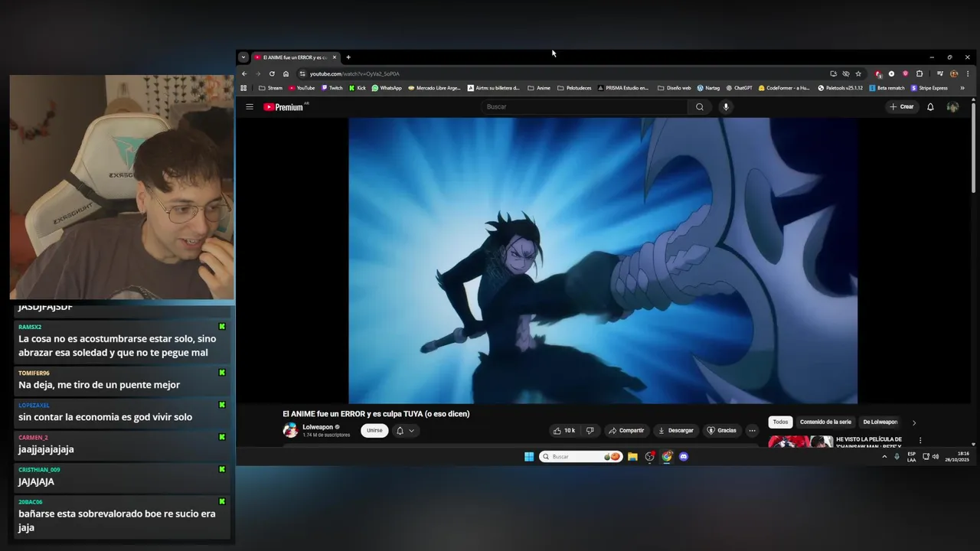The width and height of the screenshot is (980, 551).
Task: Open options for the Chainsaw Man recommended video
Action: (x=920, y=441)
